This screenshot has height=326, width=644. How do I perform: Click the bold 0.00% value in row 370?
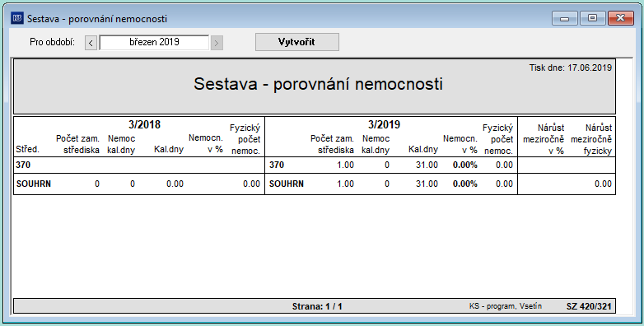pyautogui.click(x=465, y=165)
